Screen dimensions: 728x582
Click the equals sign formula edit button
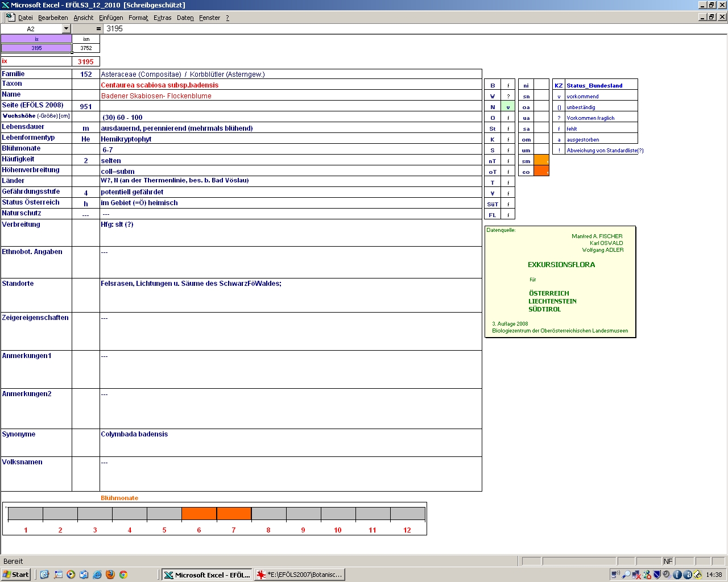(x=98, y=28)
